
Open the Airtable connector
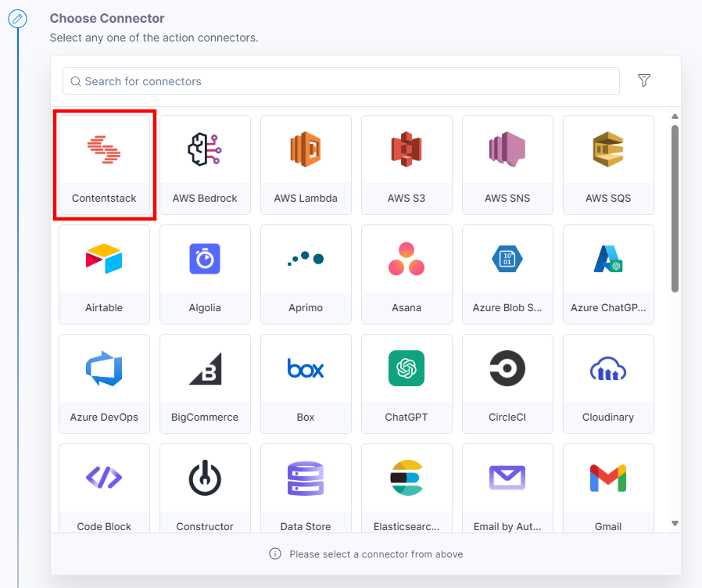tap(104, 274)
